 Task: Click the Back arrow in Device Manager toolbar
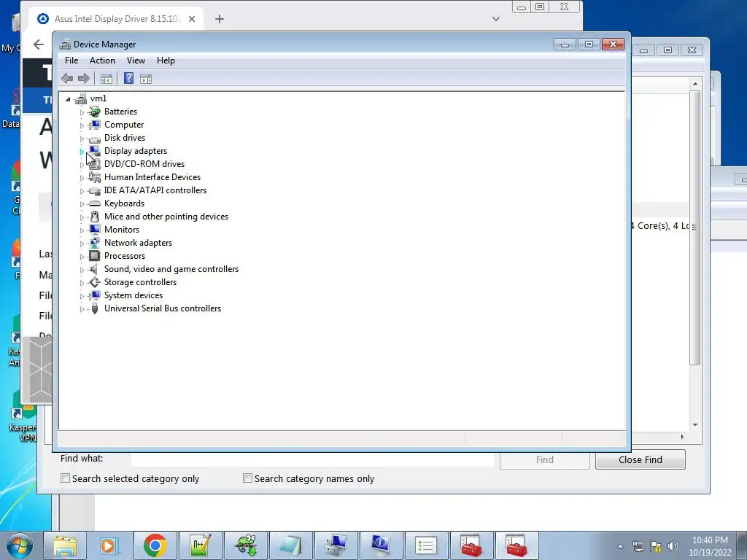coord(67,79)
